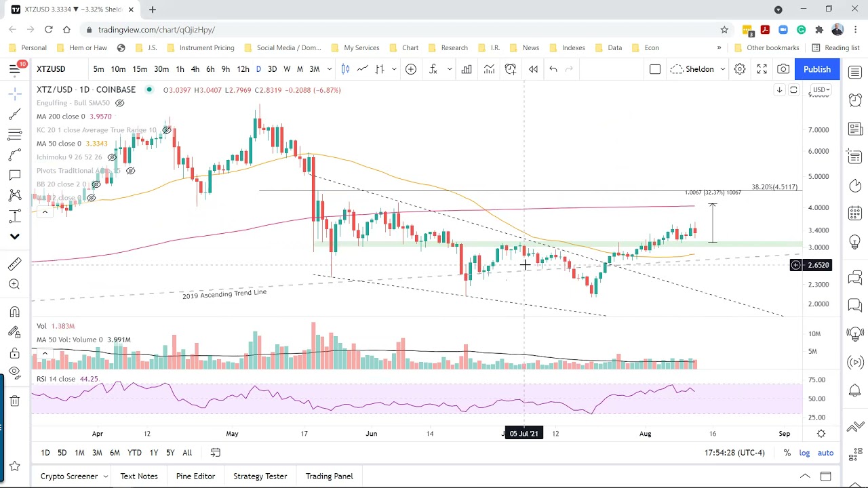
Task: Open the indicators fx menu
Action: pyautogui.click(x=433, y=69)
